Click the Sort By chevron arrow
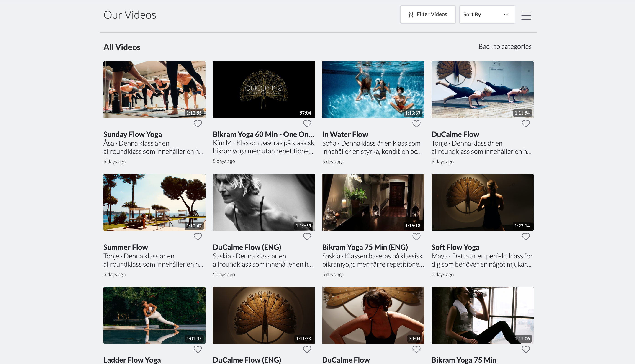635x364 pixels. (x=506, y=15)
